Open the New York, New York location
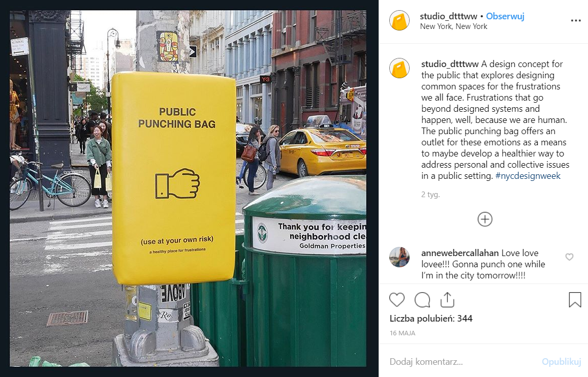 453,26
